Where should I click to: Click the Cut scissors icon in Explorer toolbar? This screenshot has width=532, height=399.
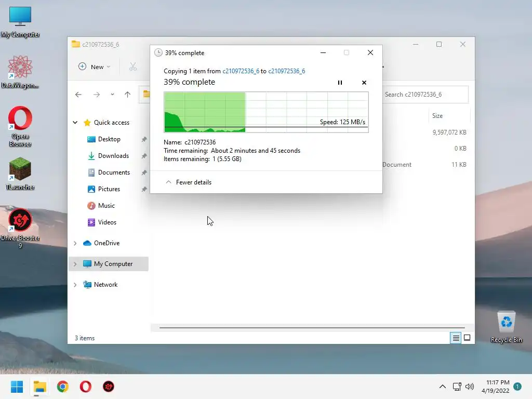click(x=132, y=67)
